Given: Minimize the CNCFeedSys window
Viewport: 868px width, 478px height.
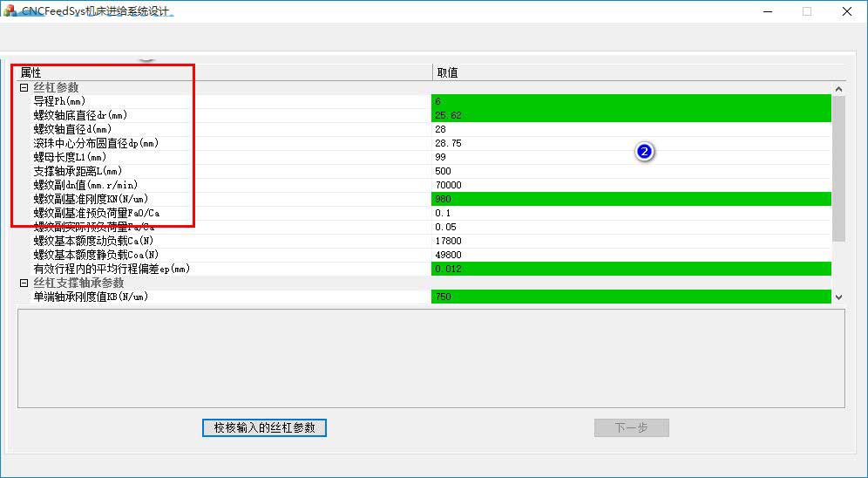Looking at the screenshot, I should (768, 11).
